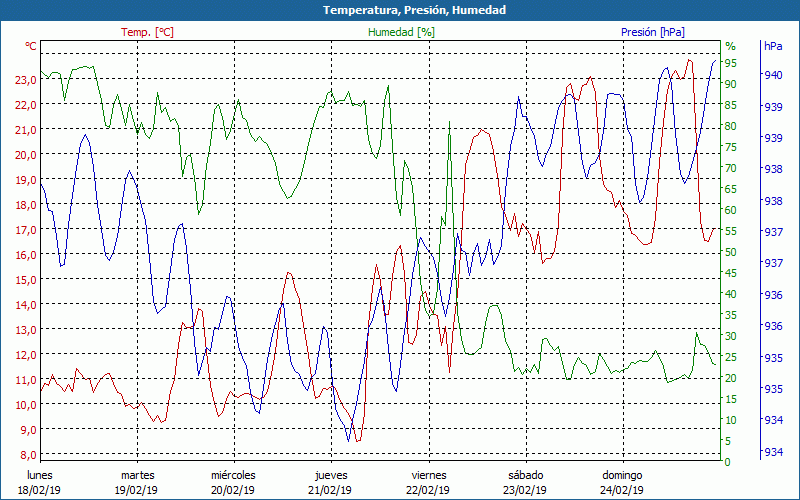Viewport: 800px width, 500px height.
Task: Click the '16,0' temperature tick label
Action: pos(26,255)
